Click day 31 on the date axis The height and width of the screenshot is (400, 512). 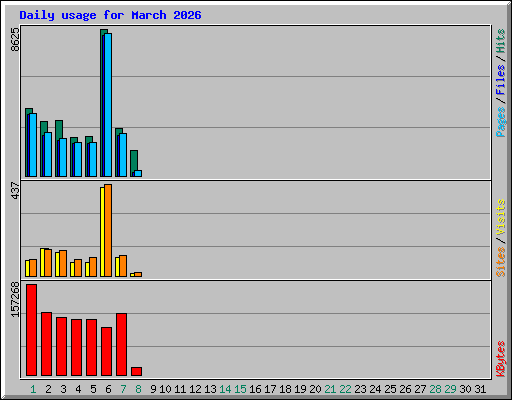480,389
